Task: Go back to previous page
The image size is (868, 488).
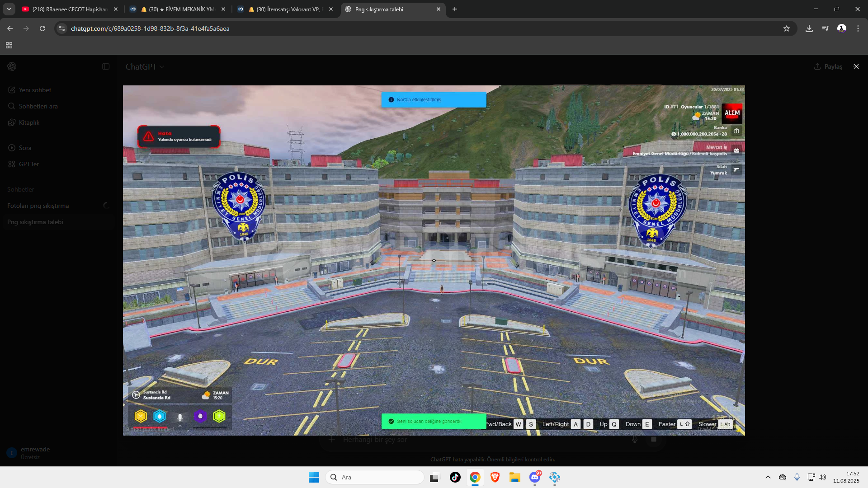Action: coord(10,28)
